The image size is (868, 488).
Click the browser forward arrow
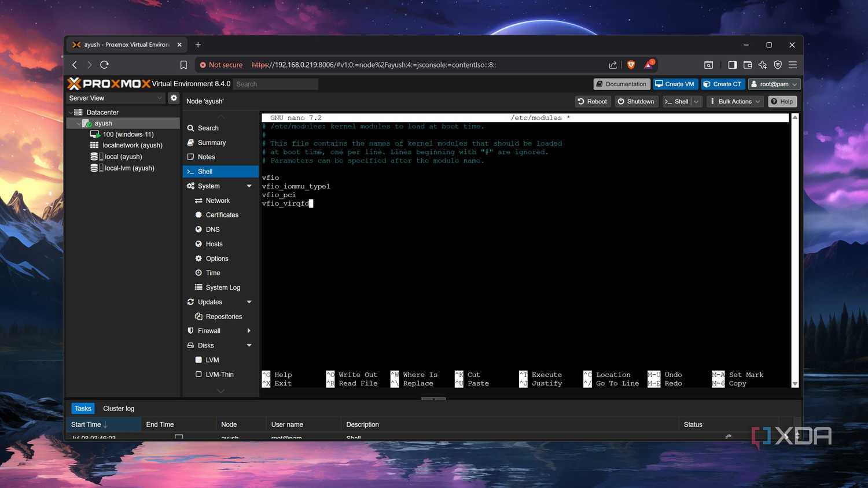pos(89,65)
